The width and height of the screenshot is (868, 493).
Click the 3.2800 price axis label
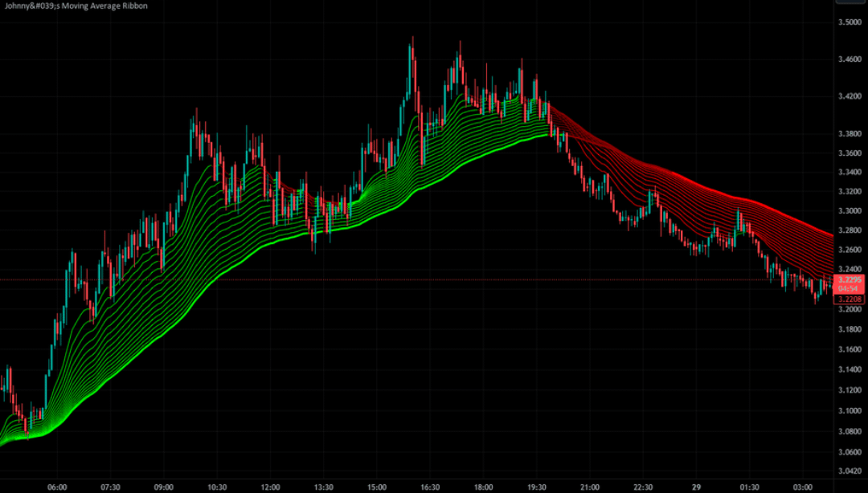click(x=850, y=230)
